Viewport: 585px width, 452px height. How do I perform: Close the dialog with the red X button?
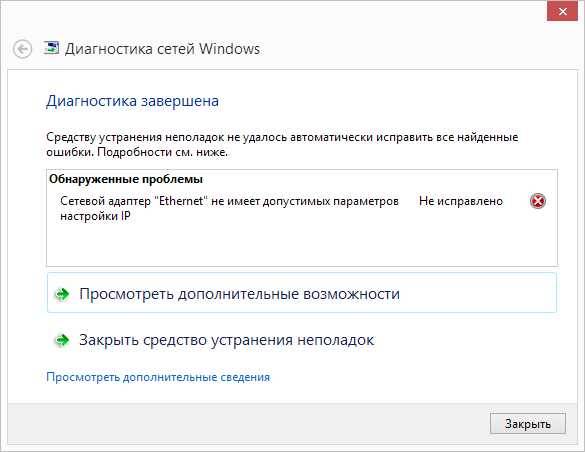(x=562, y=11)
